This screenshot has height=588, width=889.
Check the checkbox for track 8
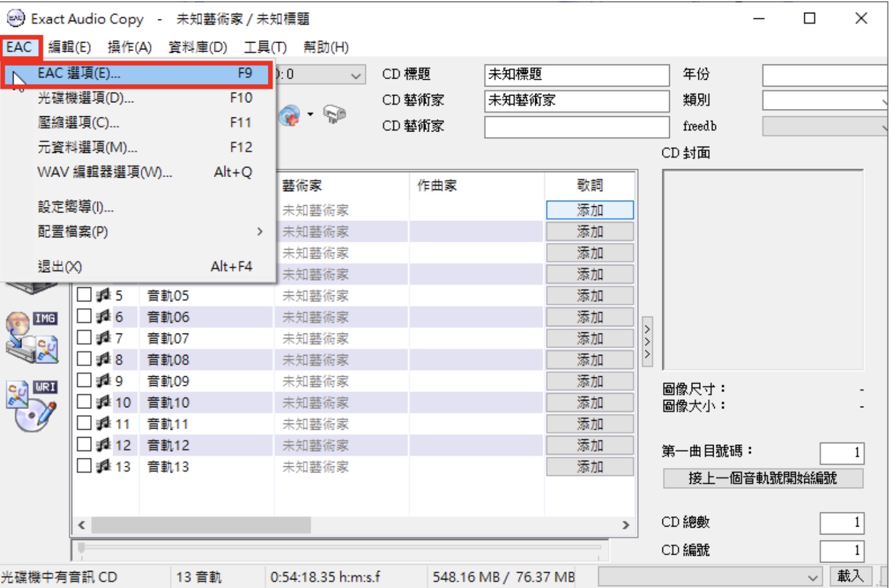[84, 359]
